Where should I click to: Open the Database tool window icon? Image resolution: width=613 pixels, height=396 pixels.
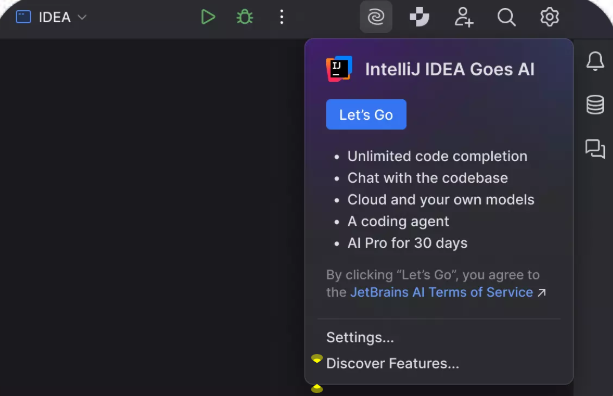click(x=595, y=105)
